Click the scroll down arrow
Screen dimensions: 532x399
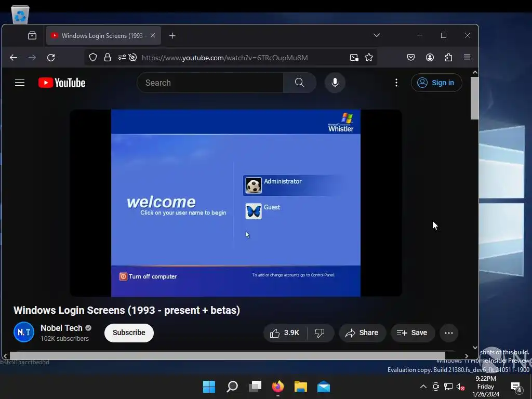point(475,348)
